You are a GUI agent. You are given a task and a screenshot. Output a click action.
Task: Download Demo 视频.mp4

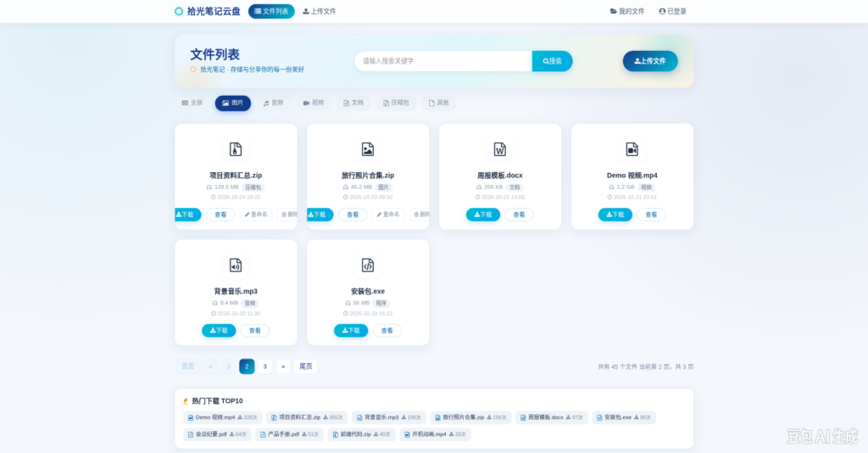[x=615, y=215]
